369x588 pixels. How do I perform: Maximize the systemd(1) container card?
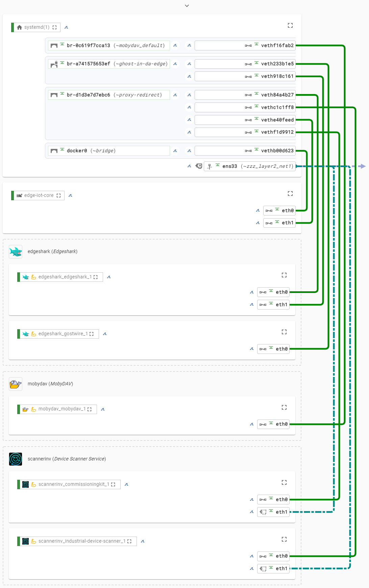pyautogui.click(x=290, y=25)
